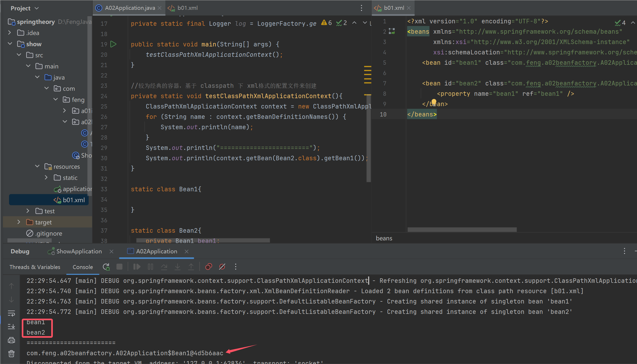
Task: Pause the program
Action: (150, 267)
